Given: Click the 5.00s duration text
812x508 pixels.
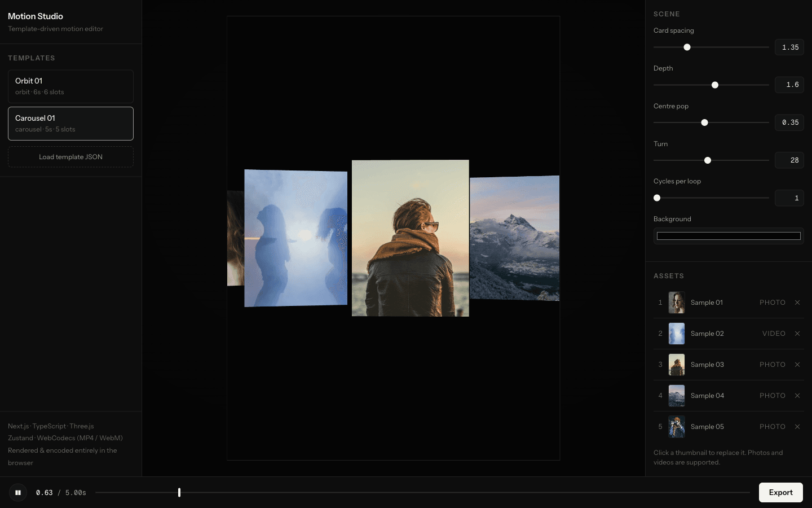Looking at the screenshot, I should [76, 493].
